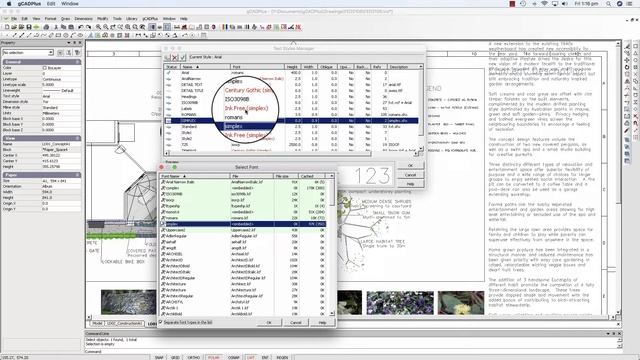Open the File menu
This screenshot has height=360, width=640.
[x=14, y=19]
